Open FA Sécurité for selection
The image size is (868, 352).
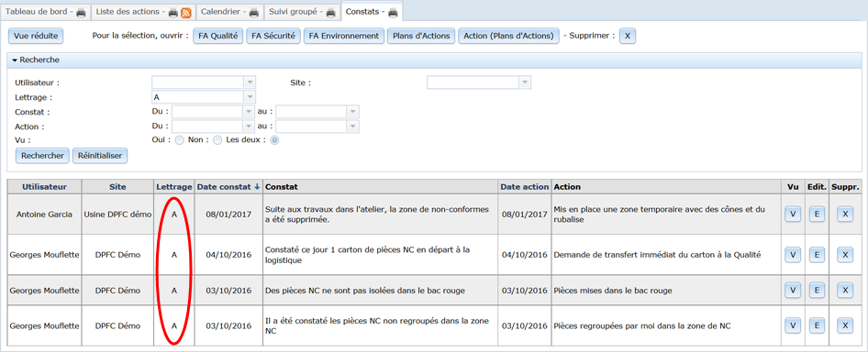pyautogui.click(x=273, y=36)
